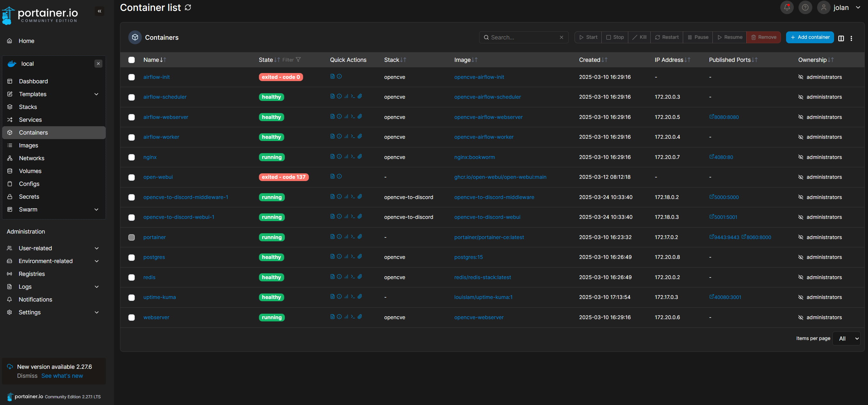Sort by Created column header
The height and width of the screenshot is (405, 868).
tap(593, 60)
